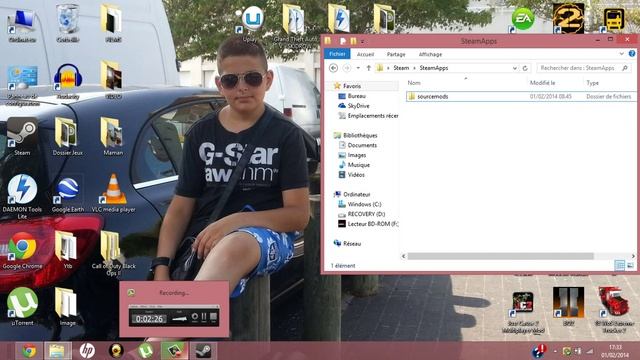Open the network signal tray icon
This screenshot has width=640, height=360.
point(590,351)
